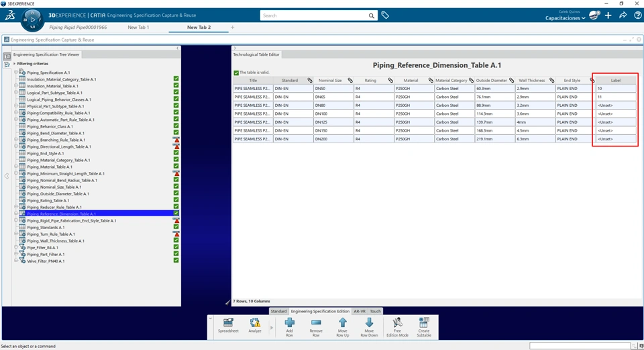Click the 219.1mm outside diameter cell
This screenshot has width=644, height=350.
point(494,139)
